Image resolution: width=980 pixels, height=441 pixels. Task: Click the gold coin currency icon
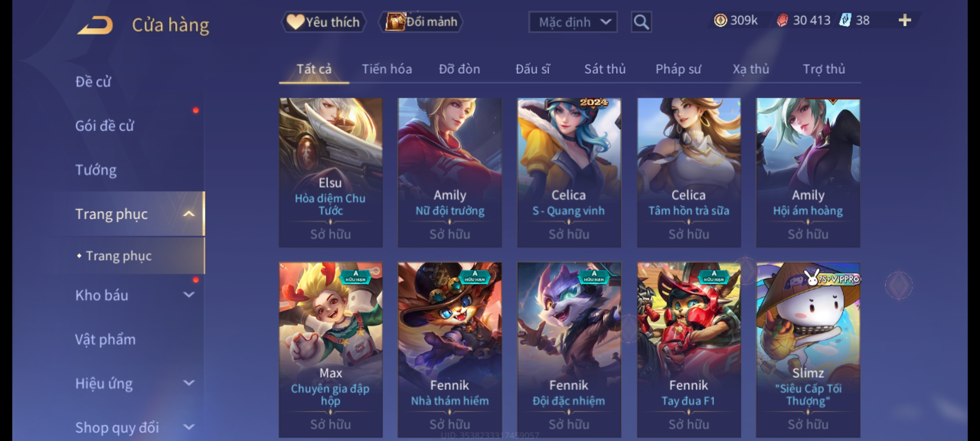(720, 20)
